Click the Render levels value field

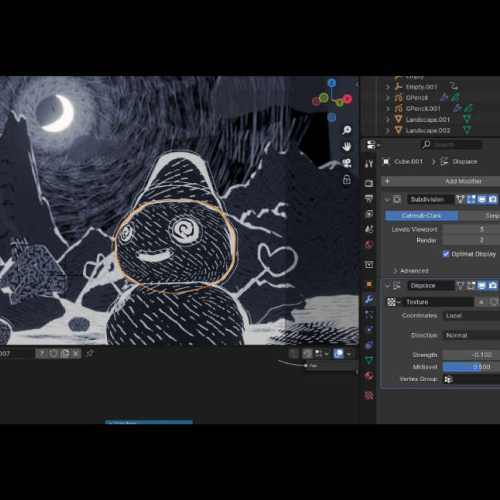point(471,240)
